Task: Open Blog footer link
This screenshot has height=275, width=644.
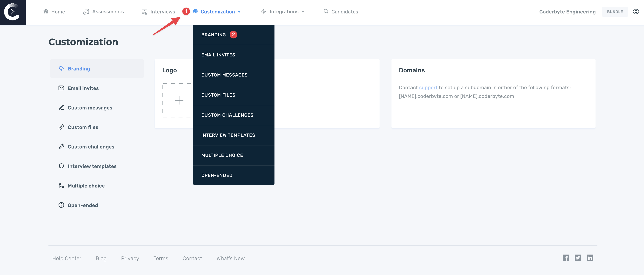Action: pos(101,259)
